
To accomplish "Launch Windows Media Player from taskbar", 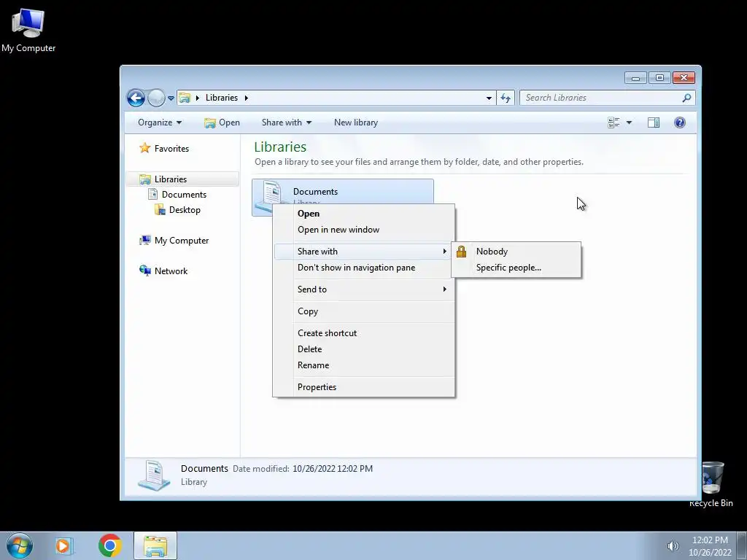I will click(x=63, y=545).
